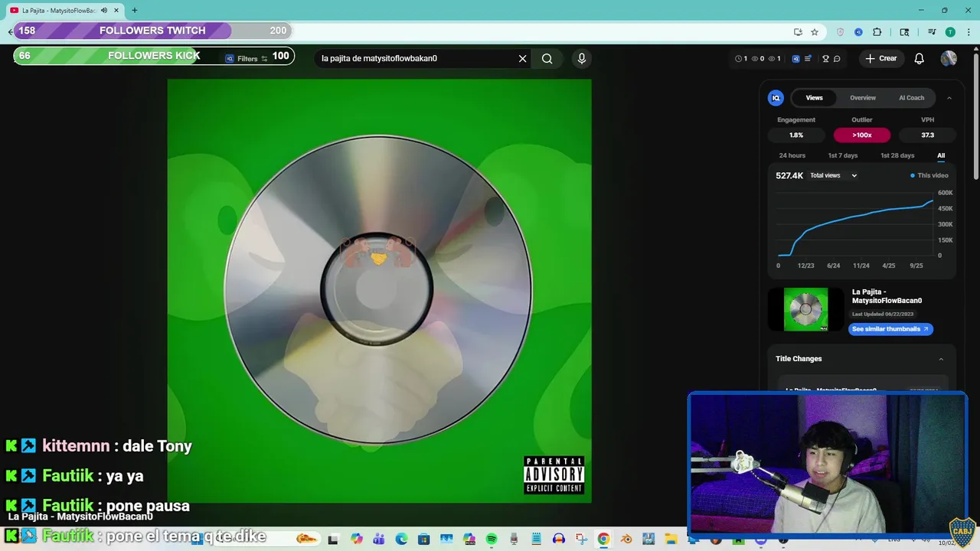Open a new Chrome tab
980x551 pixels.
click(x=135, y=11)
